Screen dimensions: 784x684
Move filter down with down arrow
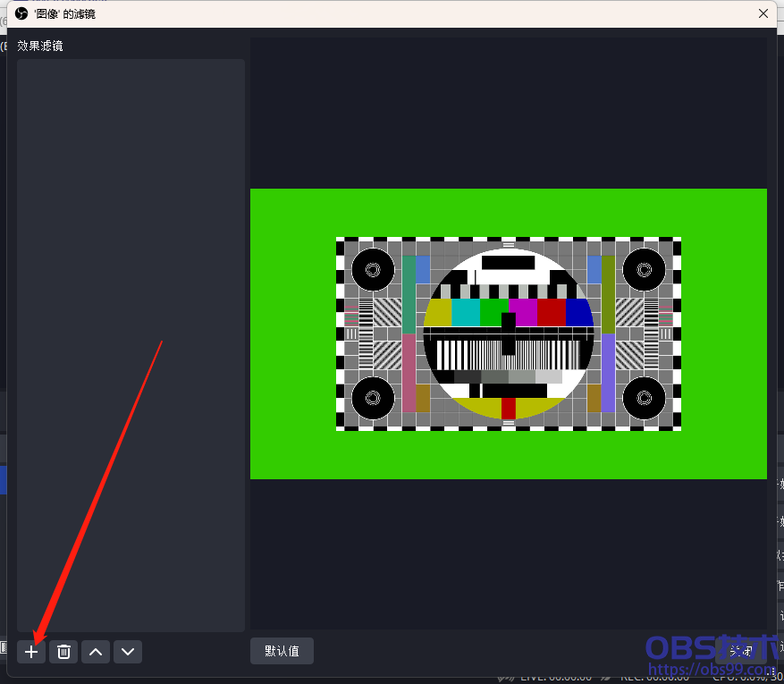pos(128,652)
